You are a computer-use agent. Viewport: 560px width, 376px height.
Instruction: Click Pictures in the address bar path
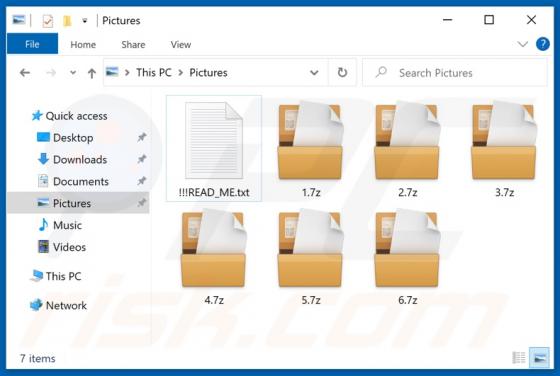pos(208,72)
